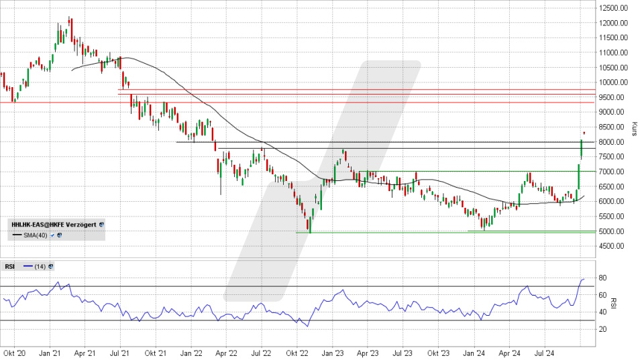644x362 pixels.
Task: Click the RSI legend label in lower panel
Action: pyautogui.click(x=10, y=266)
